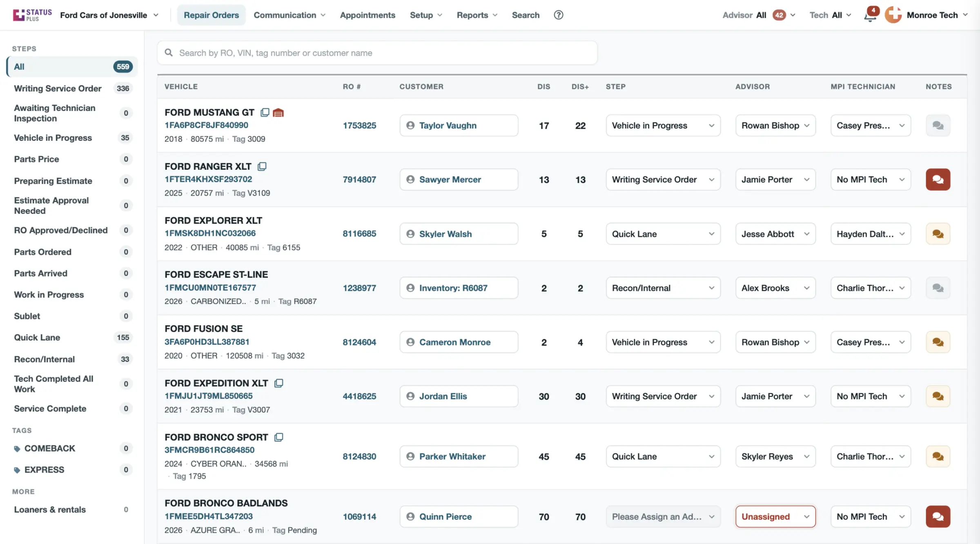This screenshot has height=544, width=980.
Task: Open notes for Skyler Walsh's Explorer
Action: coord(938,234)
